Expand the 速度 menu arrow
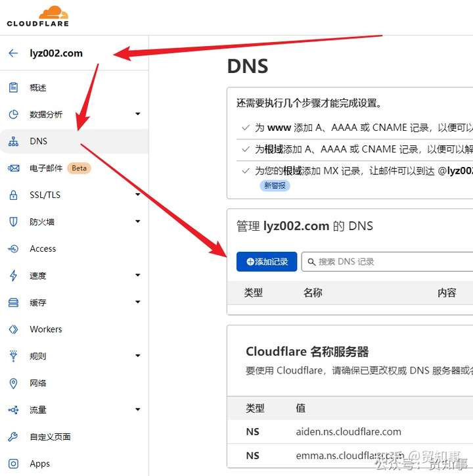Image resolution: width=473 pixels, height=476 pixels. pos(138,275)
